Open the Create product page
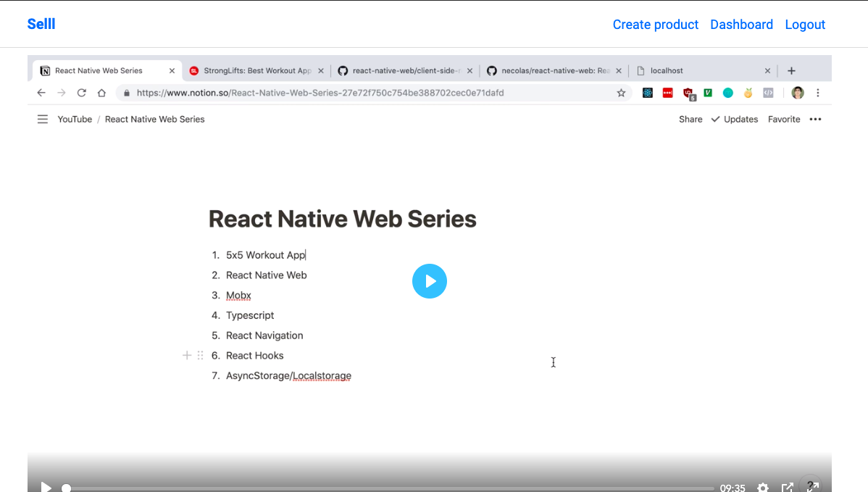 [x=656, y=25]
